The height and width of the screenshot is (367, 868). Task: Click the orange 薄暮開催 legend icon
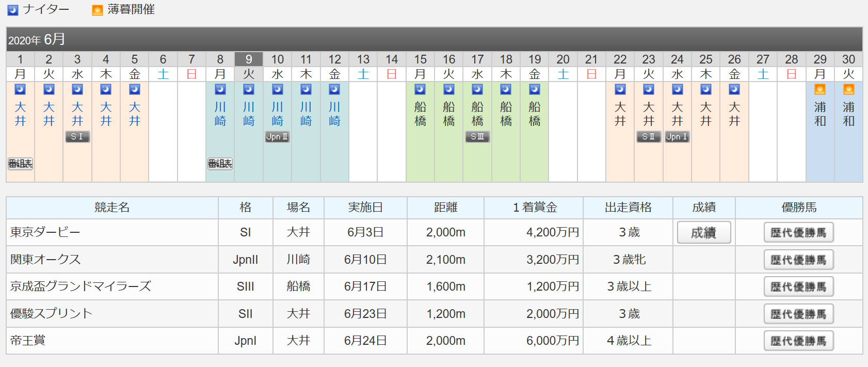pyautogui.click(x=98, y=10)
